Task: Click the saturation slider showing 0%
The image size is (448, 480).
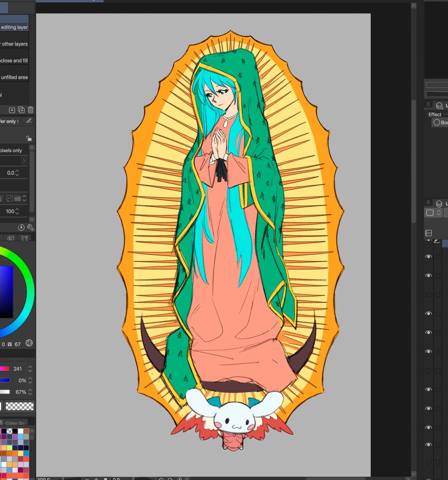Action: click(x=5, y=380)
